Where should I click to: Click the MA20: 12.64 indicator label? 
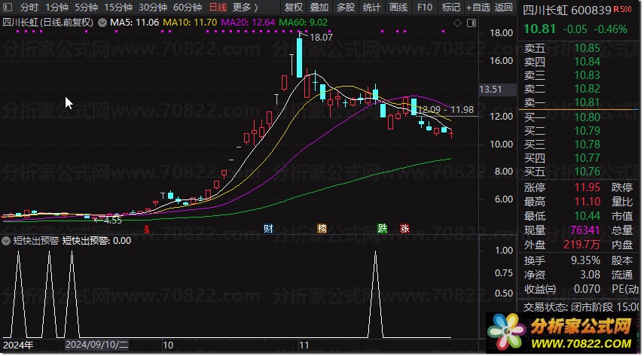click(248, 23)
